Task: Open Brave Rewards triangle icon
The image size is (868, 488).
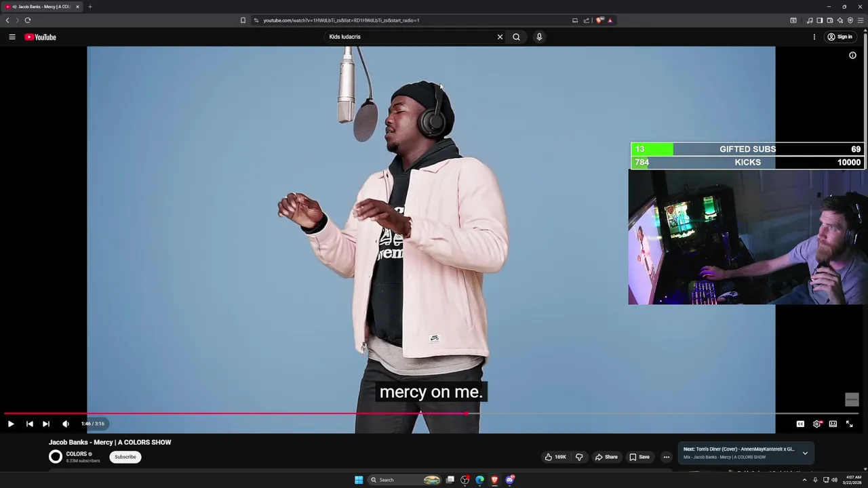Action: [610, 20]
